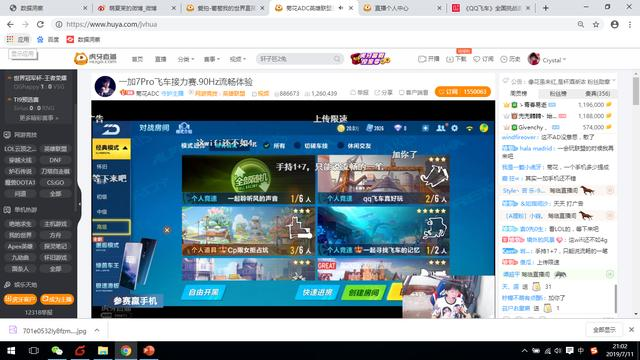This screenshot has width=640, height=360.
Task: Open game settings gear in stream
Action: (x=454, y=128)
